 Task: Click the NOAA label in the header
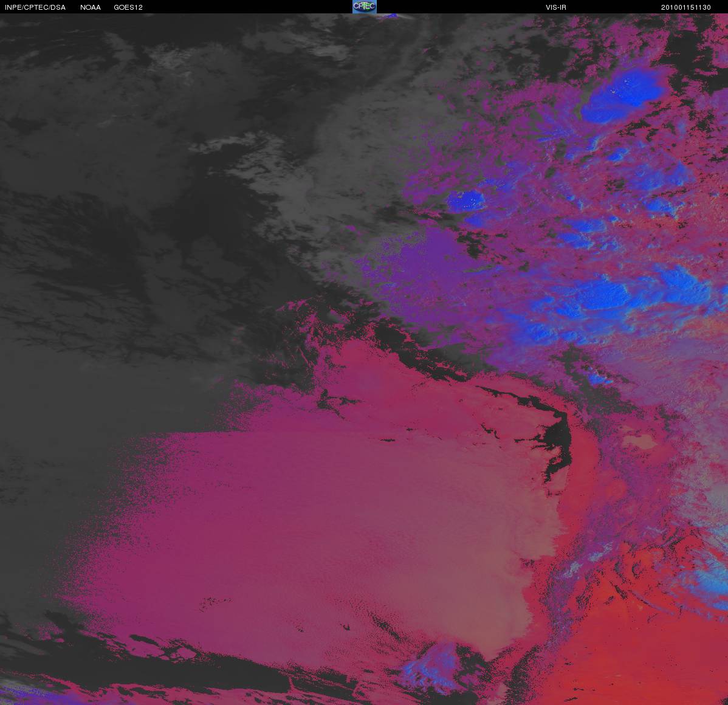tap(91, 7)
